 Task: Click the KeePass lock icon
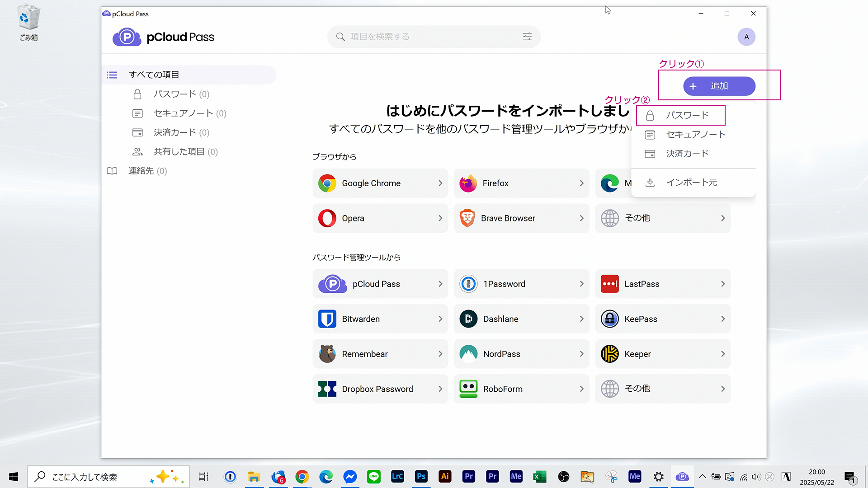(x=609, y=319)
